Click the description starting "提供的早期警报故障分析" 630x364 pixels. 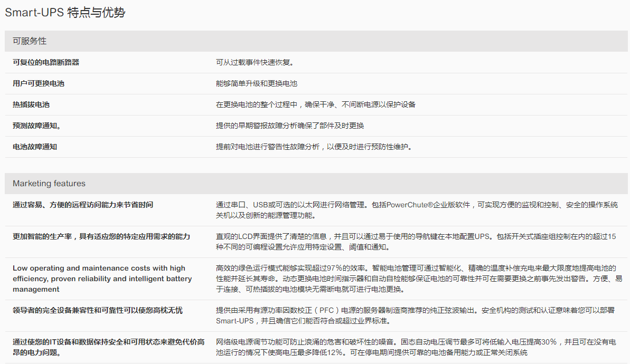289,126
